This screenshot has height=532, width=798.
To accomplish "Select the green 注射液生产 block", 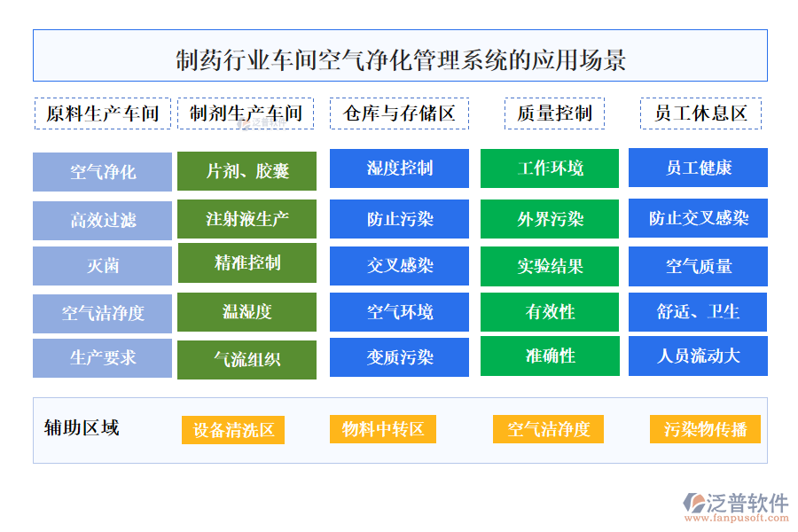I will tap(246, 219).
